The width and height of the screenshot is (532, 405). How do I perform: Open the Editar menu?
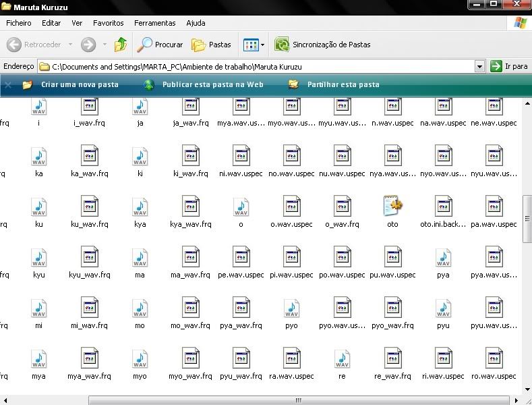point(51,23)
